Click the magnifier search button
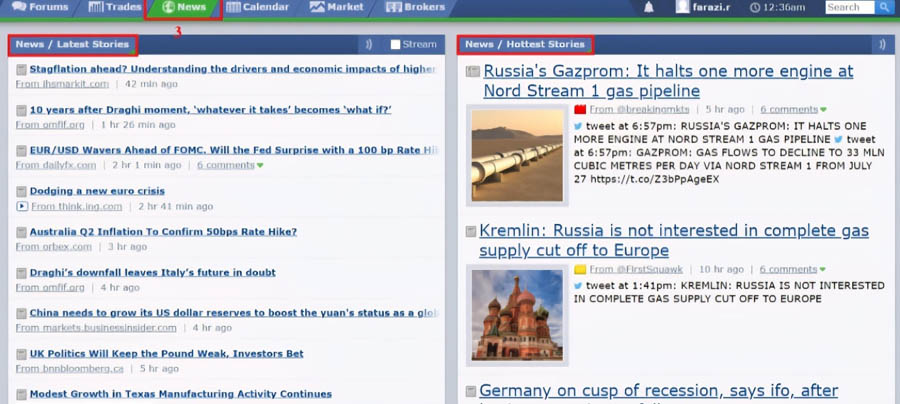The height and width of the screenshot is (404, 900). tap(883, 7)
